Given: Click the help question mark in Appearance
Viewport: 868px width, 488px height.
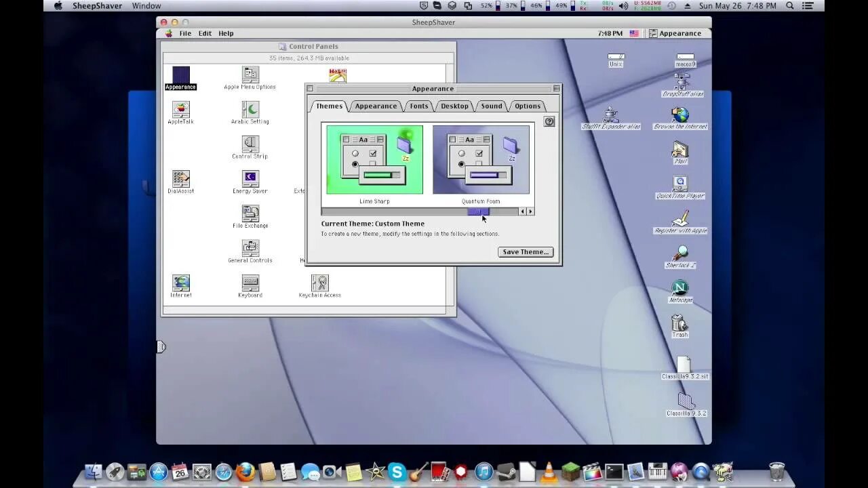Looking at the screenshot, I should click(549, 122).
